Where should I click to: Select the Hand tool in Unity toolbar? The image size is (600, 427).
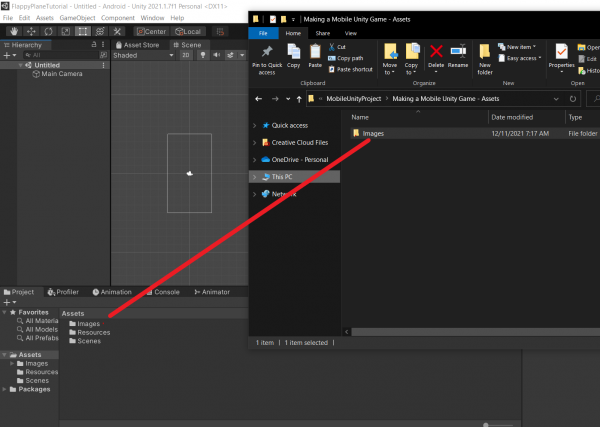(x=14, y=31)
